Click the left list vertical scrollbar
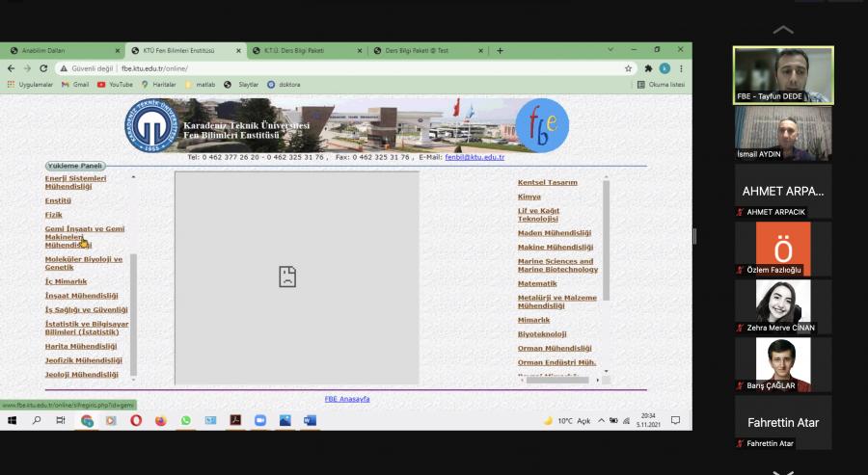Image resolution: width=868 pixels, height=475 pixels. [133, 314]
